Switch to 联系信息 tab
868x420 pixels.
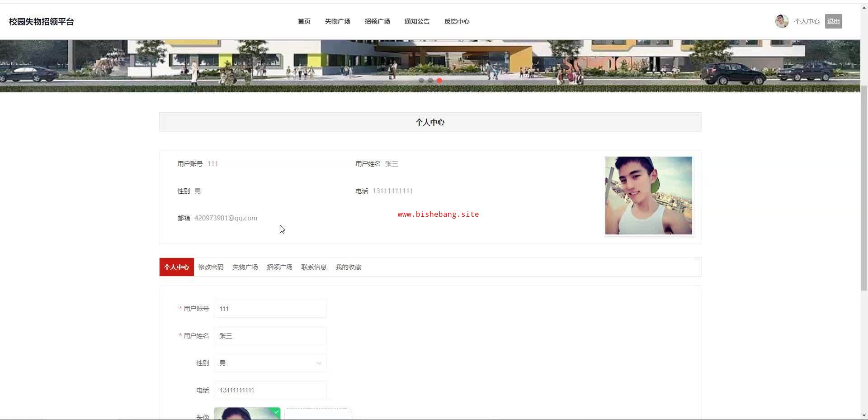point(314,267)
